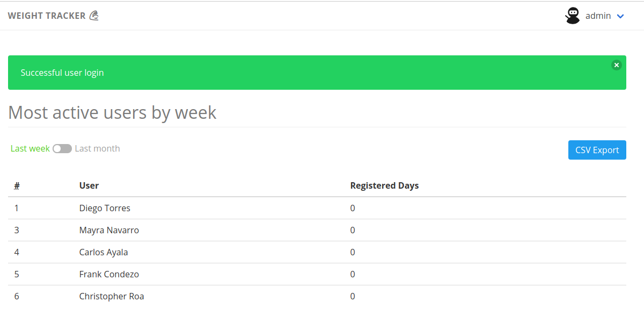Click the Successful user login message
Image resolution: width=644 pixels, height=330 pixels.
point(62,73)
